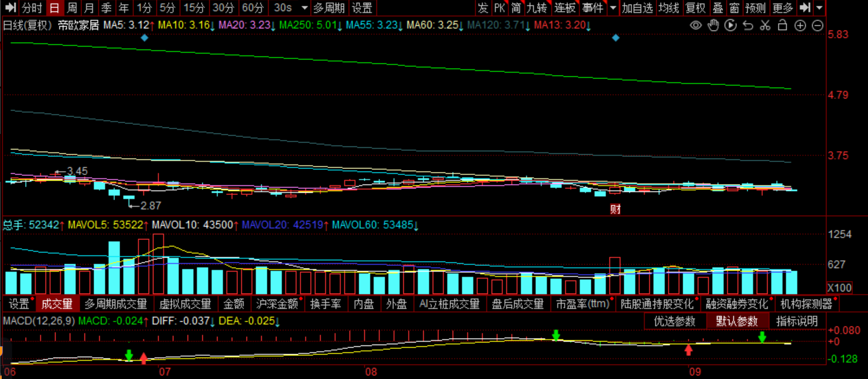The height and width of the screenshot is (379, 868).
Task: Click the MA250: 5.01 legend label
Action: [x=310, y=25]
